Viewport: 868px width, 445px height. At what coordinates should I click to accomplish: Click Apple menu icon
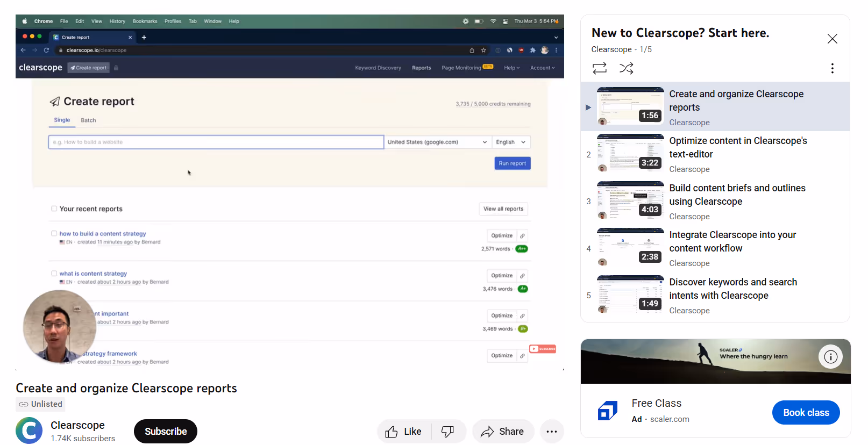24,21
